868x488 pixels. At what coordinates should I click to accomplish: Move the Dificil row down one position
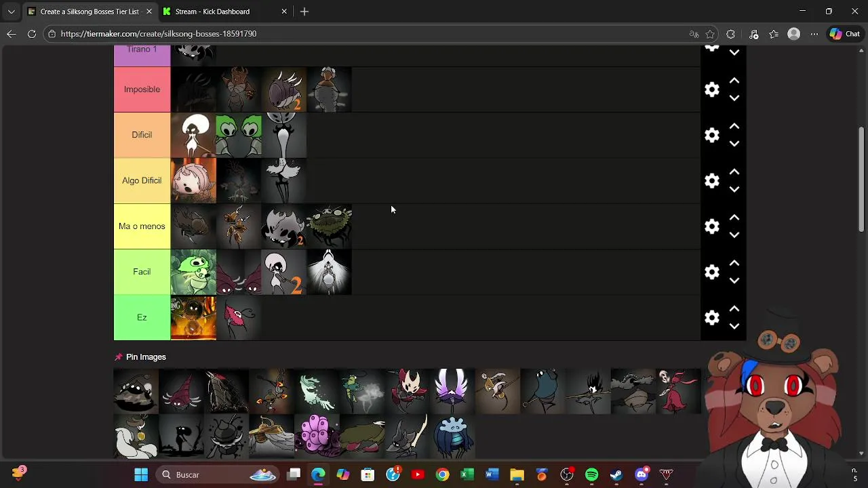click(734, 144)
